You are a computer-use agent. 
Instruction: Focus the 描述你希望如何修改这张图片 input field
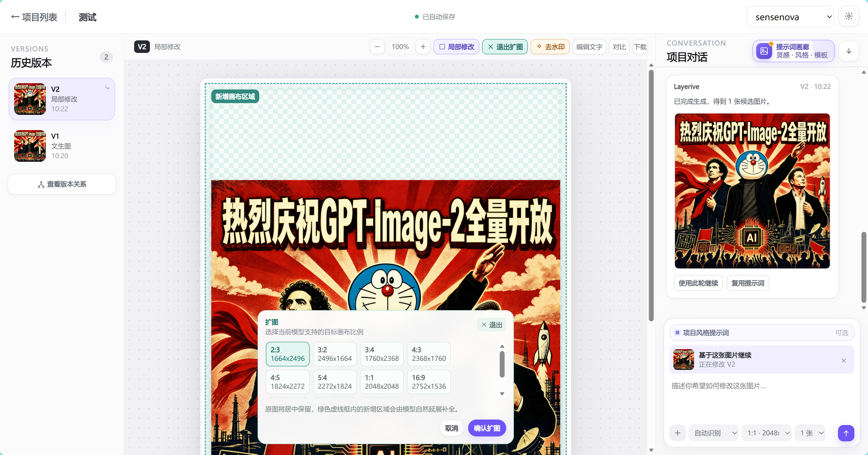[761, 400]
